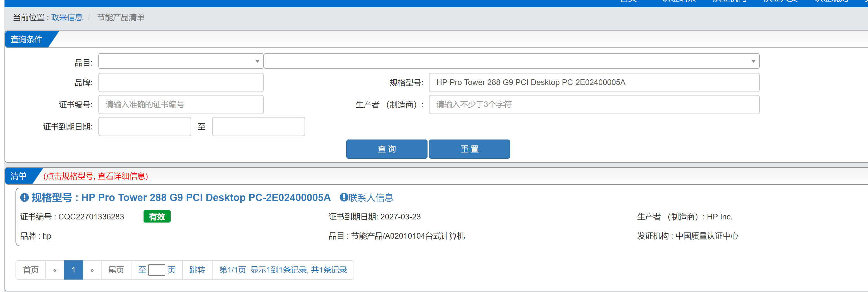Click the next page » button
Image resolution: width=868 pixels, height=292 pixels.
92,270
